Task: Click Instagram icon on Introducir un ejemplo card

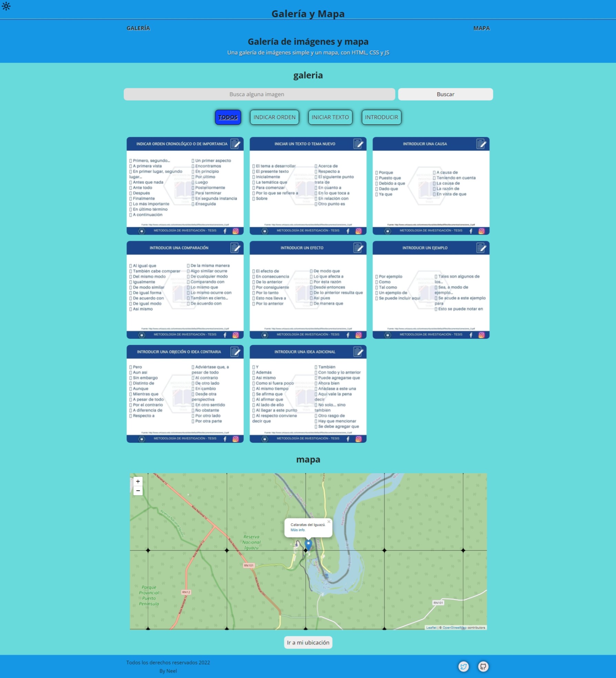Action: click(x=482, y=335)
